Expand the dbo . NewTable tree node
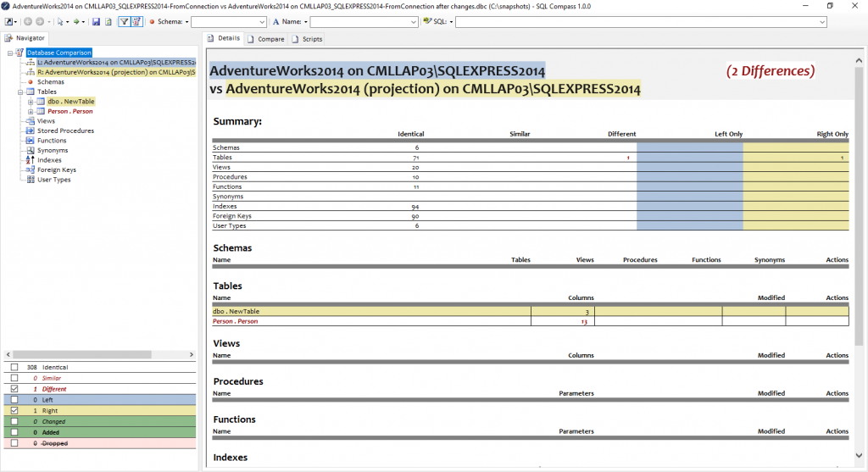Image resolution: width=868 pixels, height=472 pixels. pyautogui.click(x=31, y=102)
